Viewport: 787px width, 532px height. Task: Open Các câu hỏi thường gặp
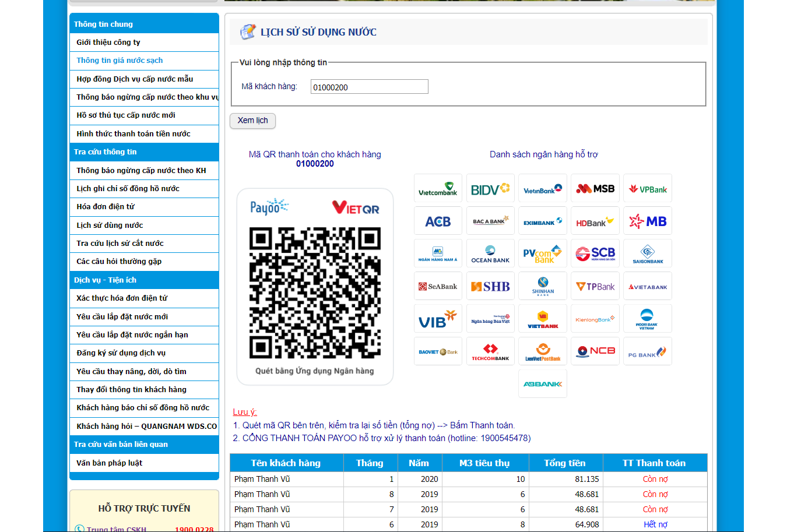point(119,262)
